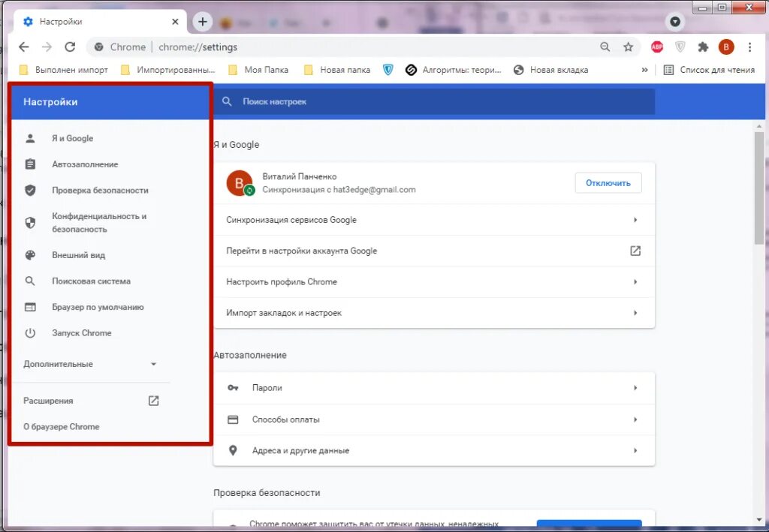Open the Импортированны... bookmark folder
The width and height of the screenshot is (769, 532).
point(168,70)
